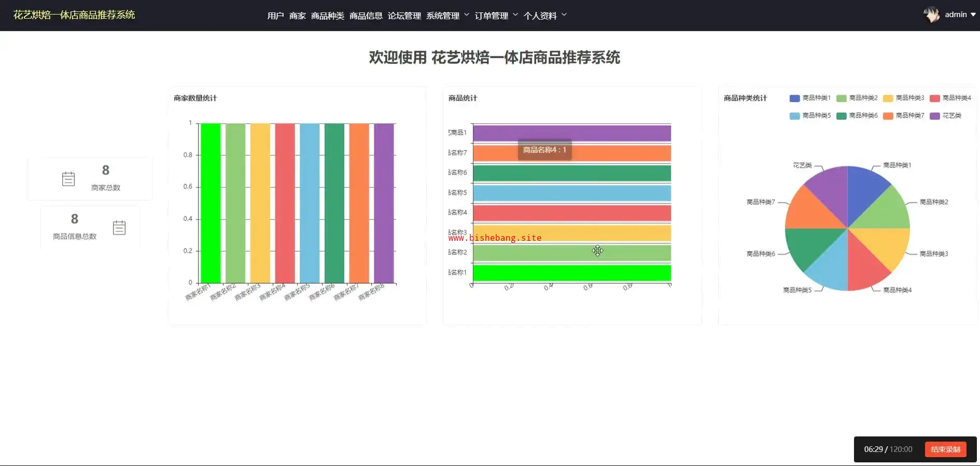Click the dark green horizontal bar in 商品统计
The image size is (980, 466).
pos(571,173)
